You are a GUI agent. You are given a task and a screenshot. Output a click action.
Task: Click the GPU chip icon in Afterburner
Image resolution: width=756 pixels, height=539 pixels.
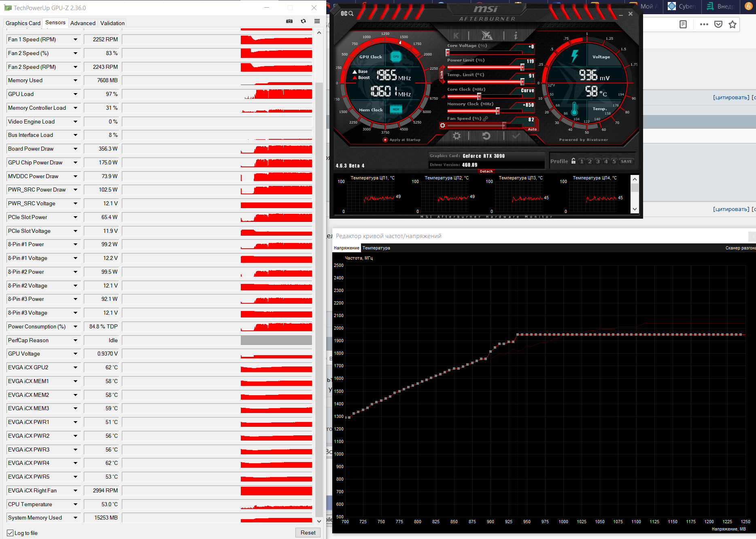tap(396, 57)
